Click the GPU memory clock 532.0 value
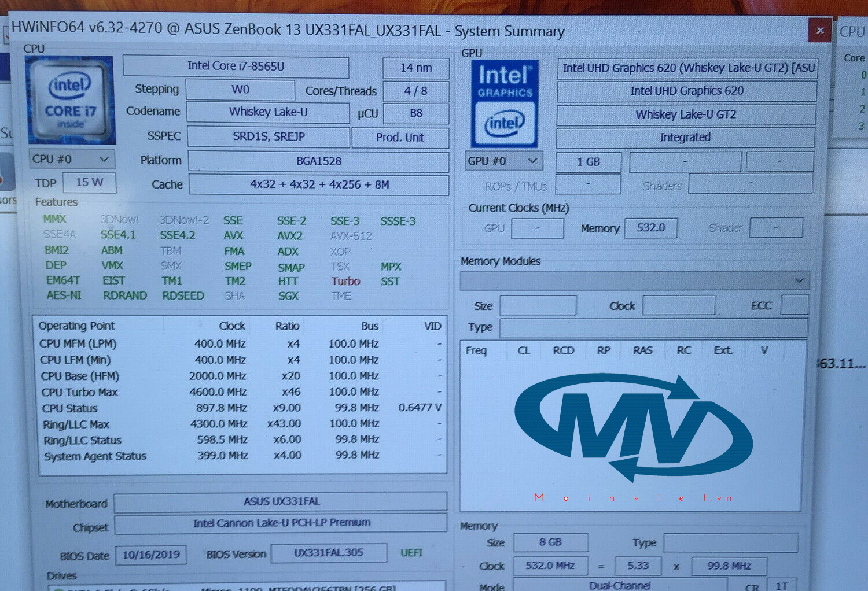Screen dimensions: 868x591 [x=650, y=228]
